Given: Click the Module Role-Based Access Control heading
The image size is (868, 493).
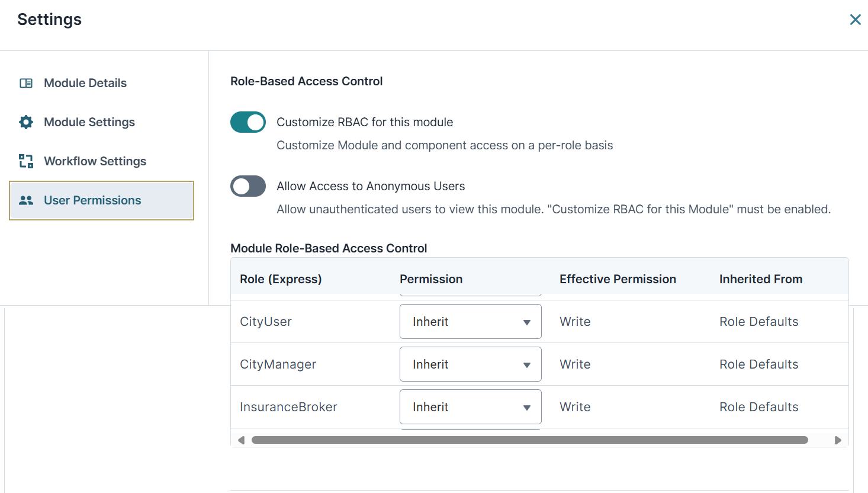Looking at the screenshot, I should (329, 248).
